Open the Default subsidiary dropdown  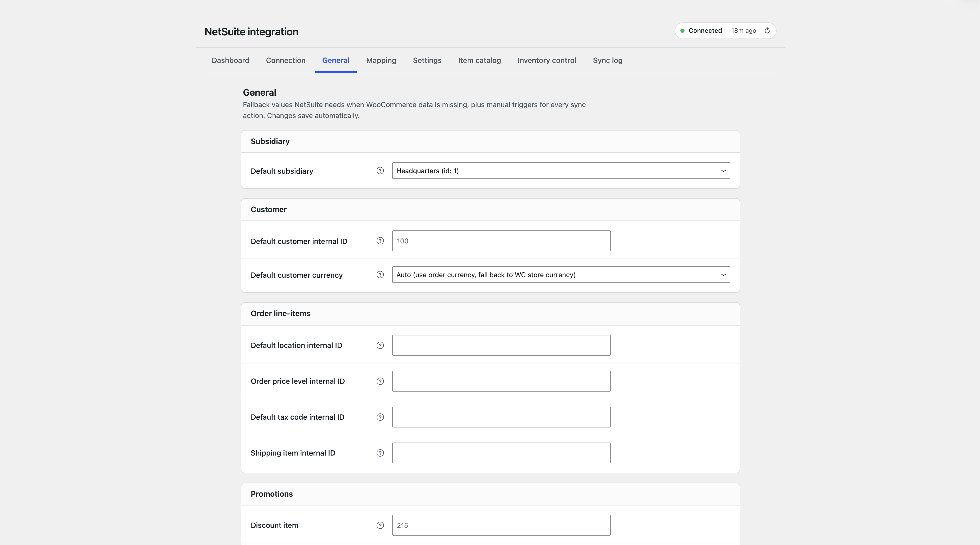click(x=561, y=171)
